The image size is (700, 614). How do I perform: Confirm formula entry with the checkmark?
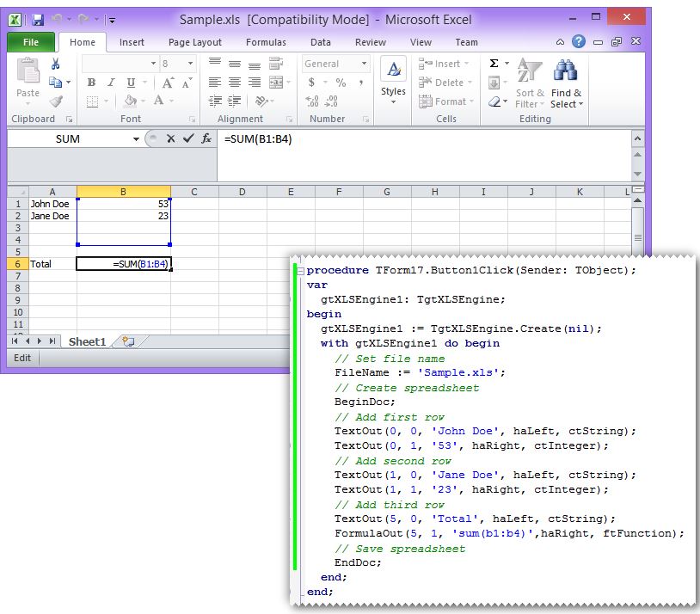pyautogui.click(x=188, y=138)
